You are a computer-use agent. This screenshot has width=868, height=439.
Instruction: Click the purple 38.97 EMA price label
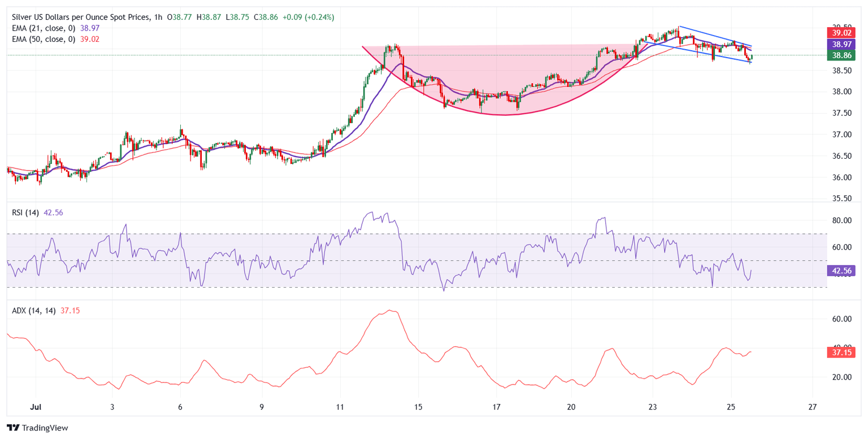[x=842, y=44]
